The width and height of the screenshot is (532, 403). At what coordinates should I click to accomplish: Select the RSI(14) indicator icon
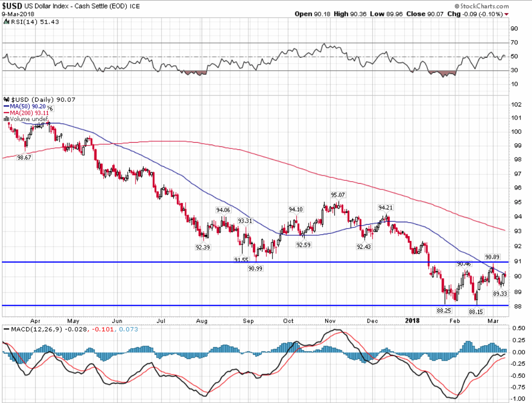tap(6, 22)
